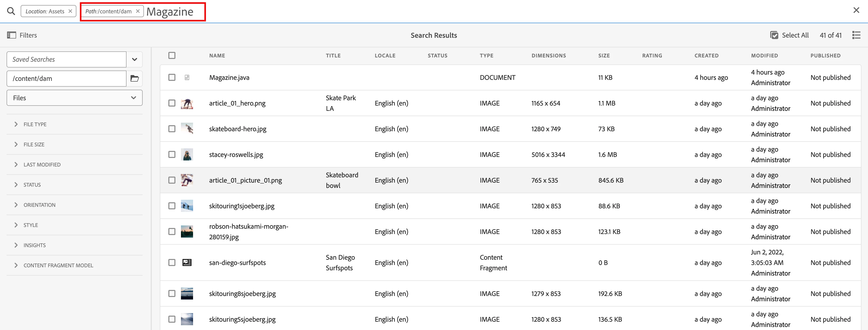Remove the Location: Assets filter tag
The width and height of the screenshot is (868, 330).
coord(70,11)
